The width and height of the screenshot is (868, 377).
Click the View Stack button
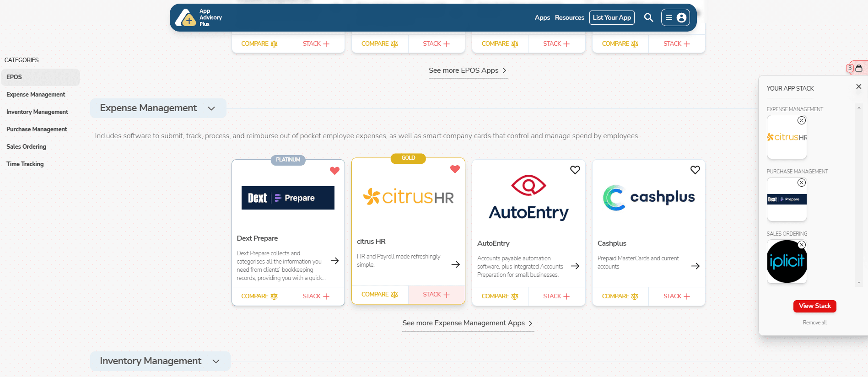pyautogui.click(x=814, y=306)
